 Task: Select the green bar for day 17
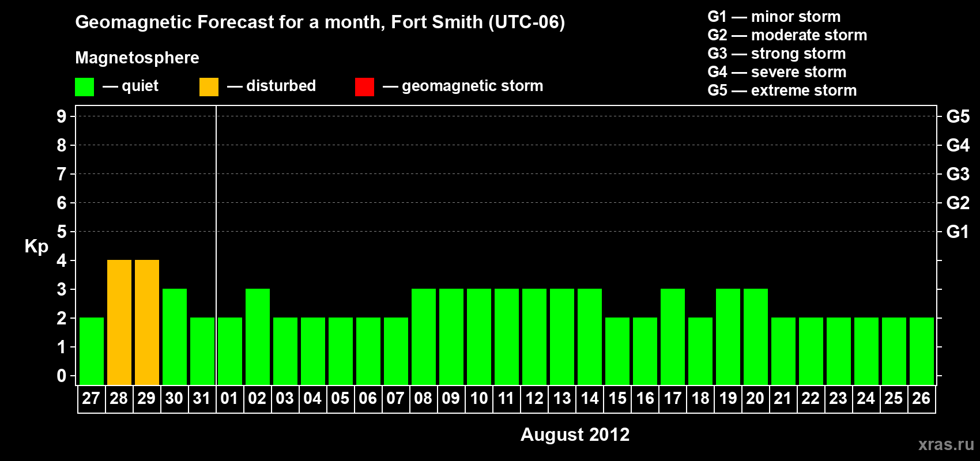673,337
